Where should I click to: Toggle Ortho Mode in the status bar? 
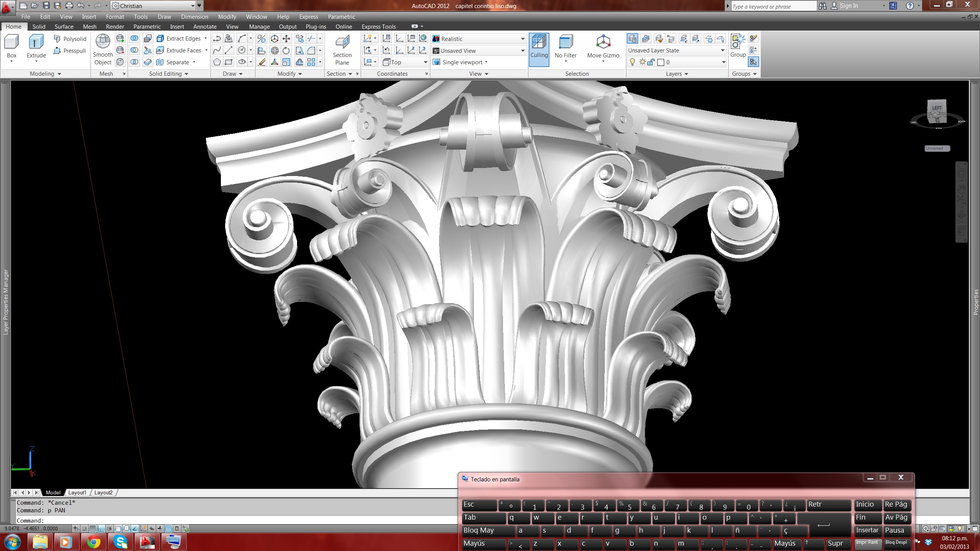point(101,529)
